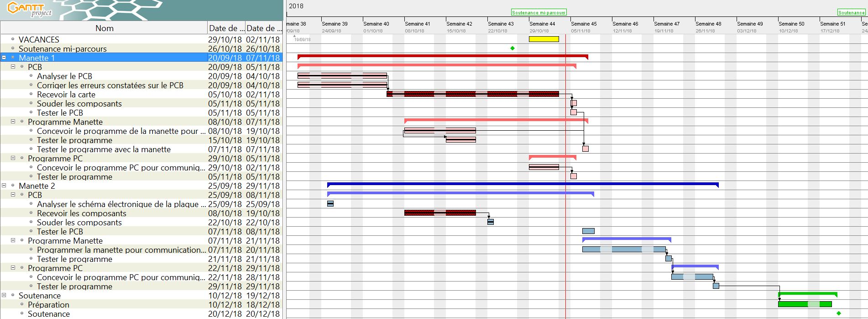Screen dimensions: 868x319
Task: Select 'Analyser le schéma électronique' task row
Action: tap(118, 204)
